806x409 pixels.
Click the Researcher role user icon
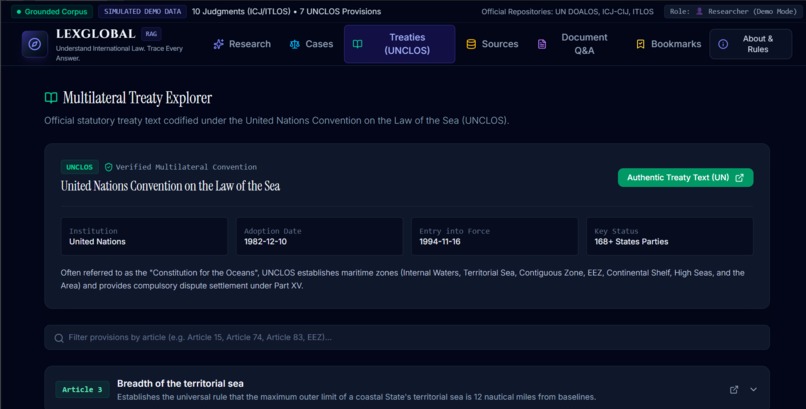click(x=699, y=11)
